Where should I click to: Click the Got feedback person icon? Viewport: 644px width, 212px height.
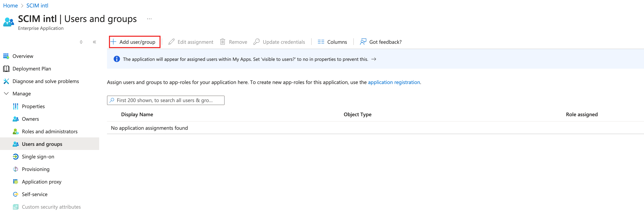[363, 42]
